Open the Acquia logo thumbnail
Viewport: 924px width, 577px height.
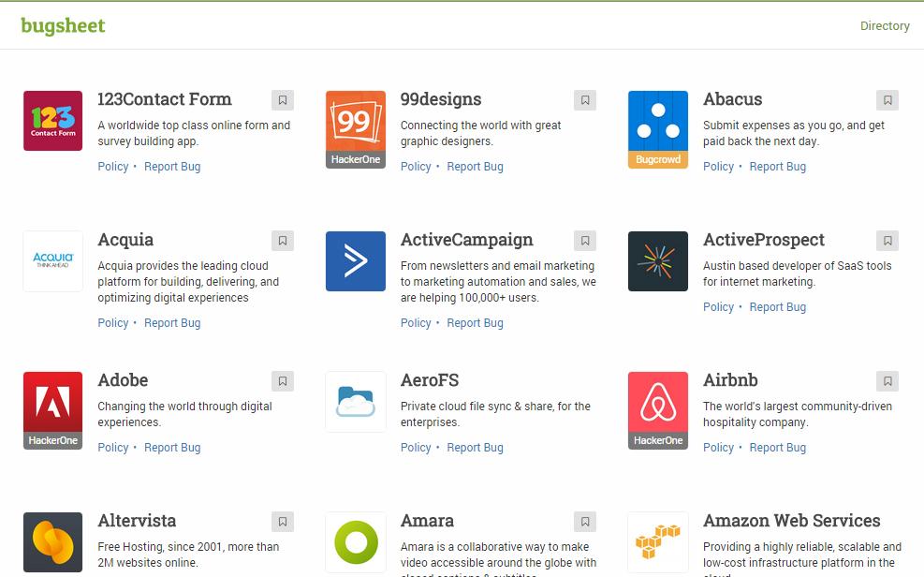[x=53, y=261]
